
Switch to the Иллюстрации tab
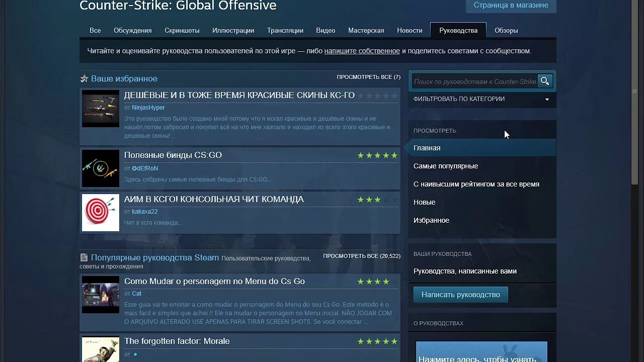click(x=233, y=30)
